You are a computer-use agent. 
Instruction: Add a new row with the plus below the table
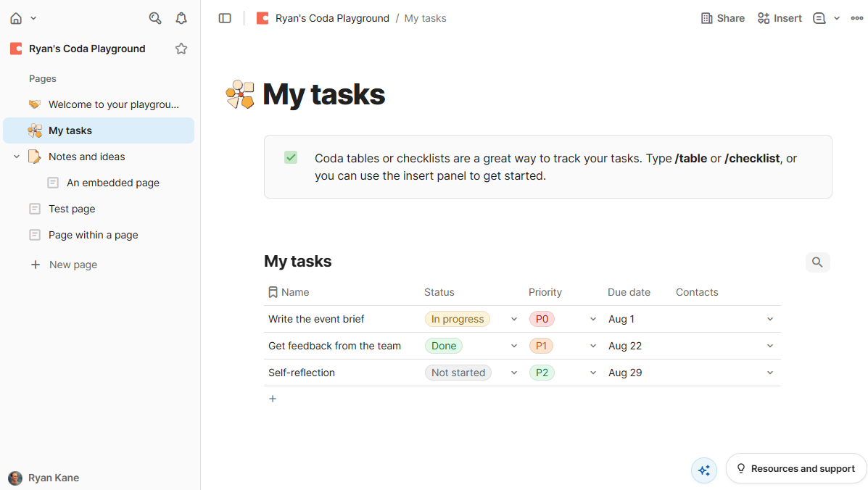[272, 398]
